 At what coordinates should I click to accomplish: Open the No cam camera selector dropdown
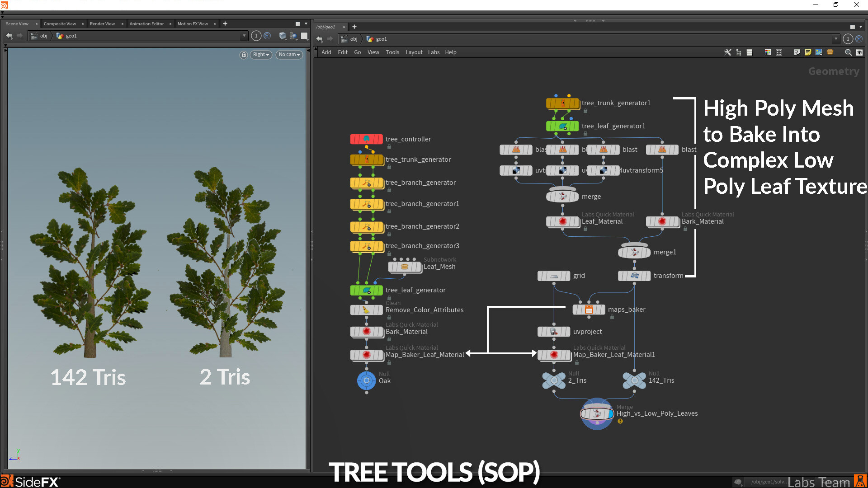289,54
